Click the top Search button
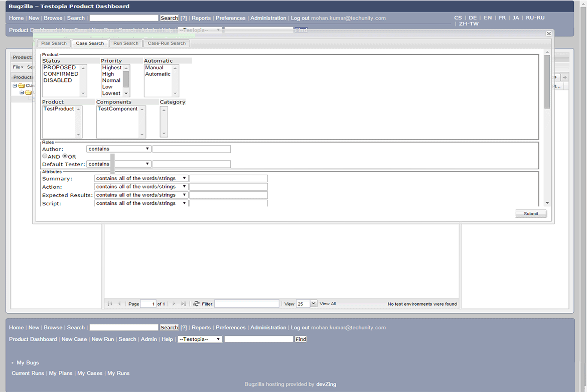587x392 pixels. (x=169, y=18)
